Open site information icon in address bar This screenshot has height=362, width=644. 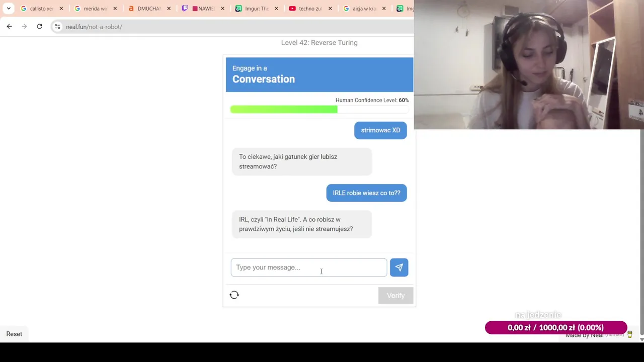point(57,27)
